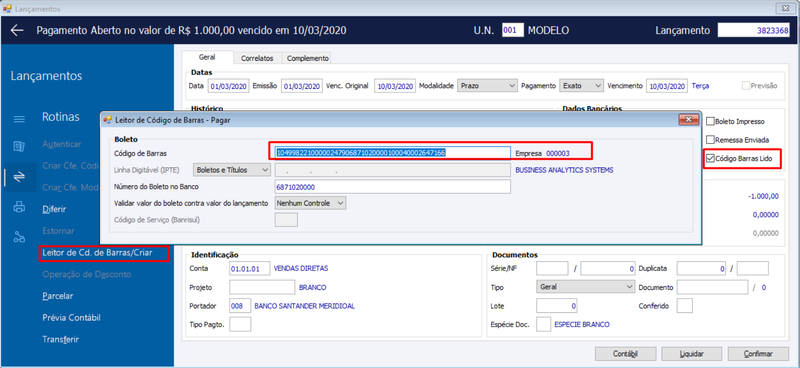The height and width of the screenshot is (368, 800).
Task: Click the Lançamentos window title icon
Action: tap(7, 9)
